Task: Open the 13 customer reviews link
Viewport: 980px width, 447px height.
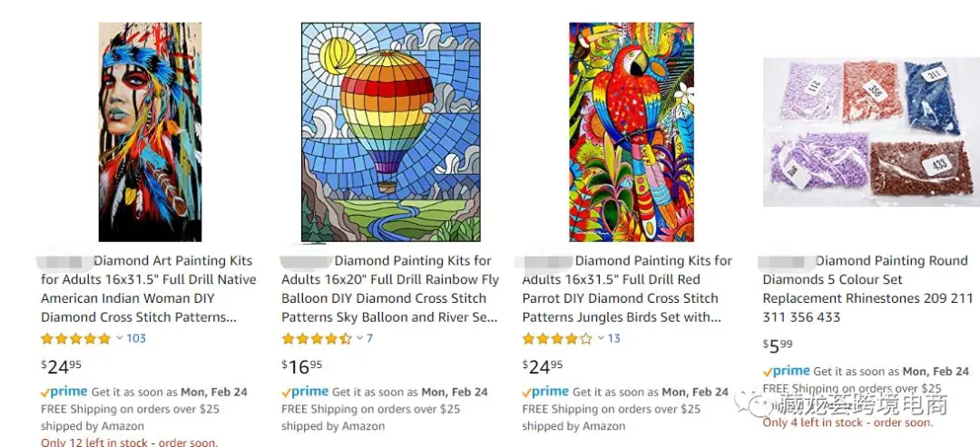Action: click(614, 338)
